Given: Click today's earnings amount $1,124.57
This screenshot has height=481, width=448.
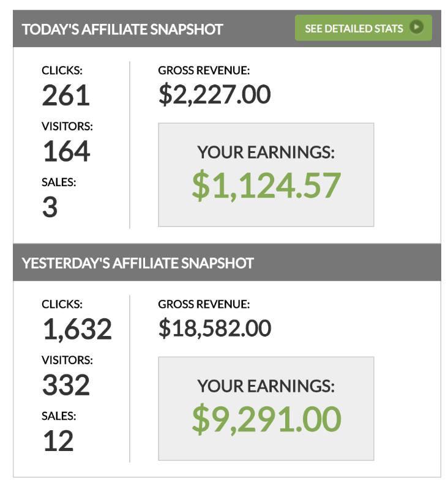Looking at the screenshot, I should tap(266, 185).
